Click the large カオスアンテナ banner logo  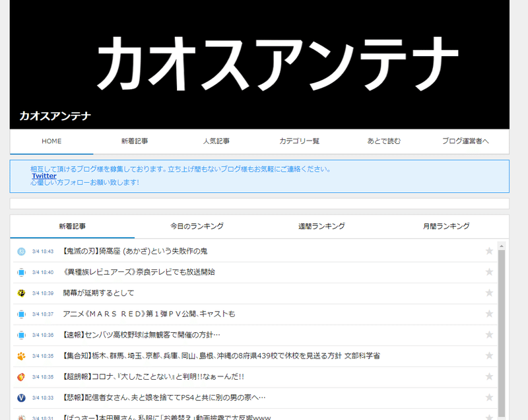(278, 64)
